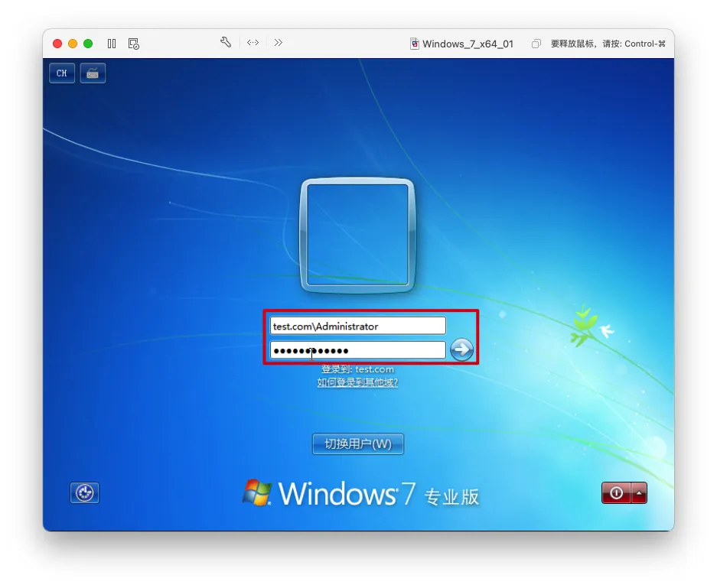The image size is (717, 588).
Task: Open the VM snapshot manager icon
Action: pyautogui.click(x=133, y=44)
